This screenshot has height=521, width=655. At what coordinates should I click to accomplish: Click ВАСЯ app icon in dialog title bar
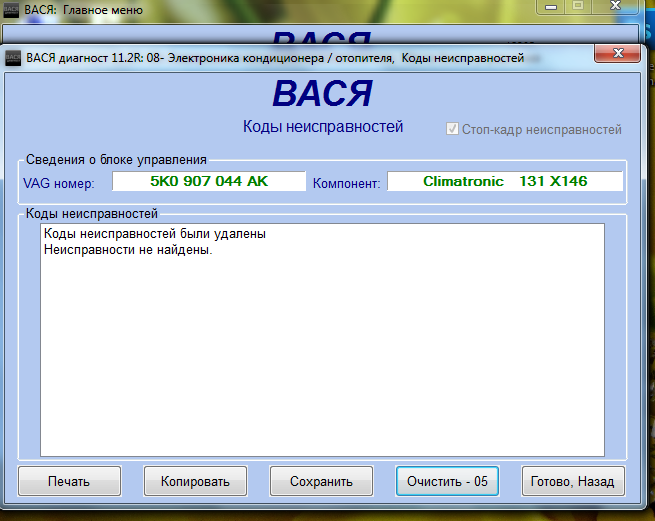[13, 58]
